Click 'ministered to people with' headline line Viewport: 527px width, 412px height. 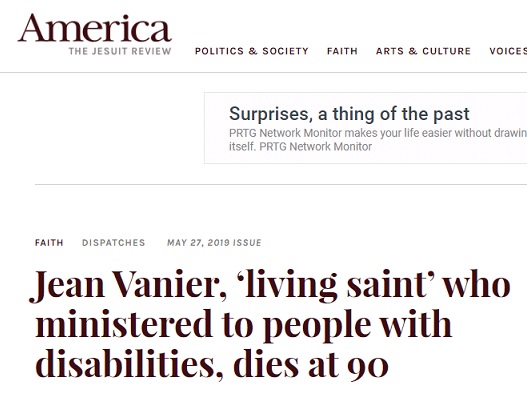click(x=243, y=325)
